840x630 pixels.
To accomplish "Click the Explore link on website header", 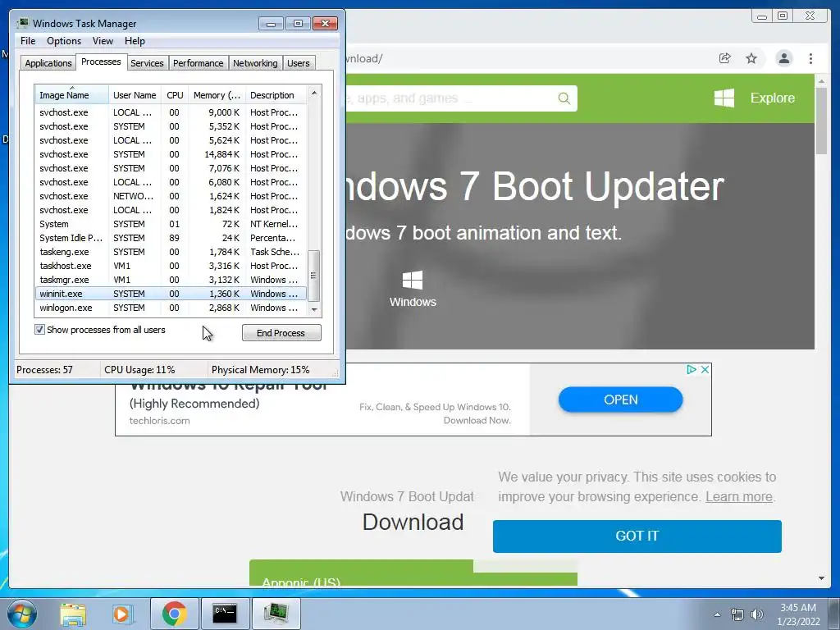I will pyautogui.click(x=772, y=98).
